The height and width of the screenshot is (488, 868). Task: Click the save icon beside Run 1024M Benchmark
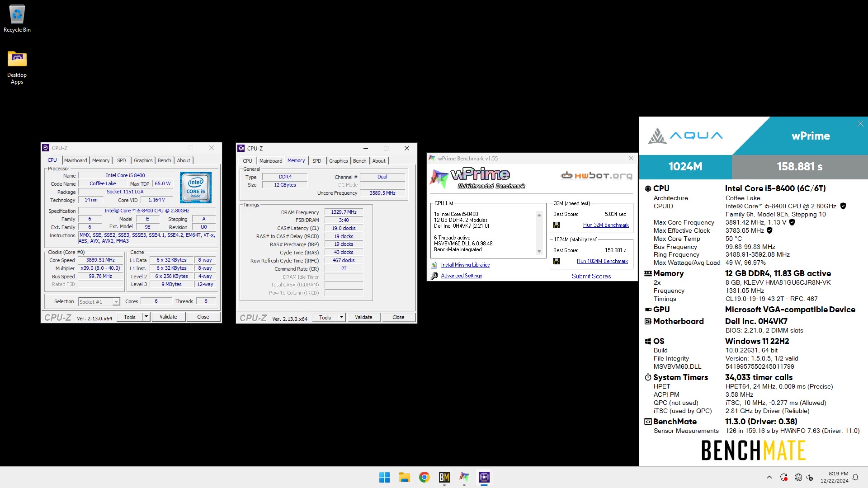point(557,261)
